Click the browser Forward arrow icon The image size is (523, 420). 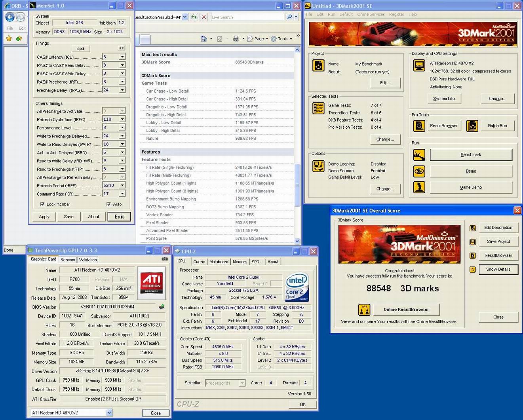[21, 17]
